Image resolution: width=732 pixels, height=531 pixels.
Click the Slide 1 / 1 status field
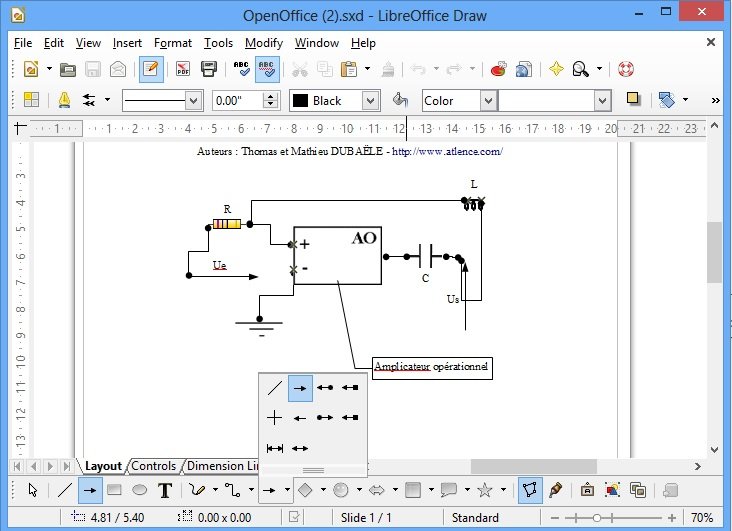(x=366, y=518)
